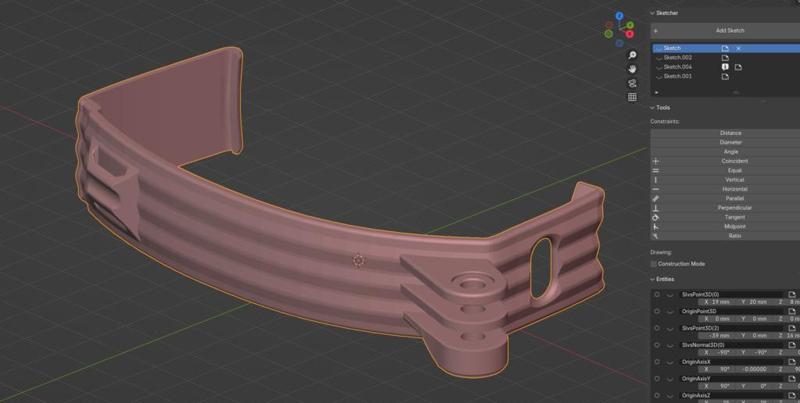Screen dimensions: 800x403
Task: Click the X delete icon on the Sketch row
Action: click(738, 48)
